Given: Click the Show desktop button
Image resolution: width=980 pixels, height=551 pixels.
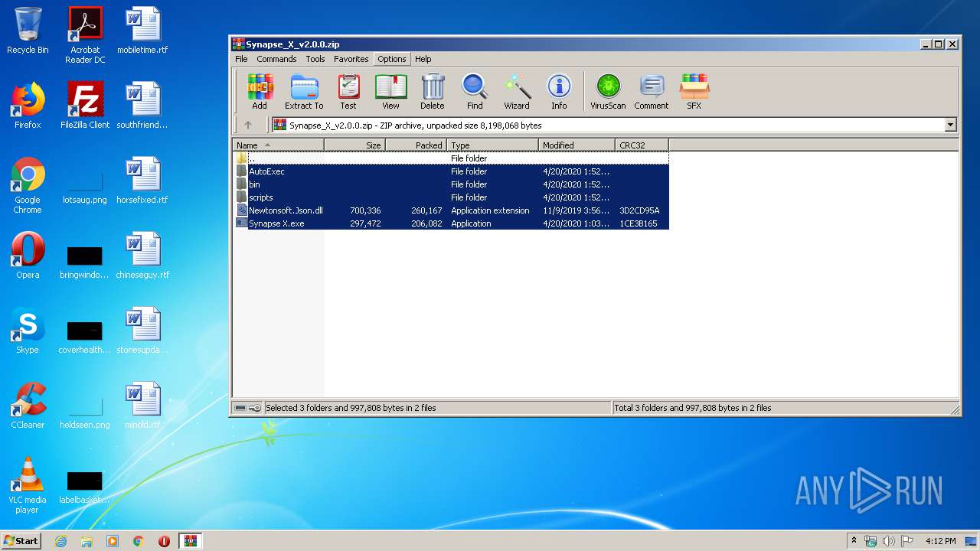Looking at the screenshot, I should [x=972, y=541].
